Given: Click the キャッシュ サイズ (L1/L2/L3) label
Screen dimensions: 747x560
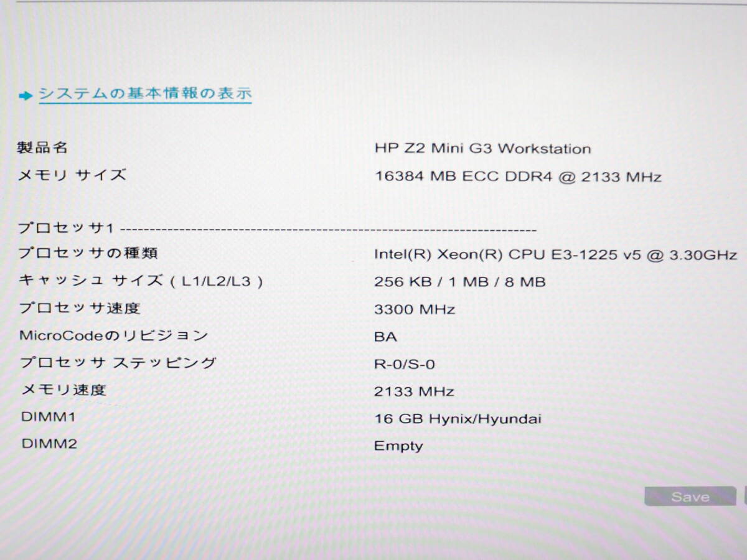Looking at the screenshot, I should [x=141, y=281].
